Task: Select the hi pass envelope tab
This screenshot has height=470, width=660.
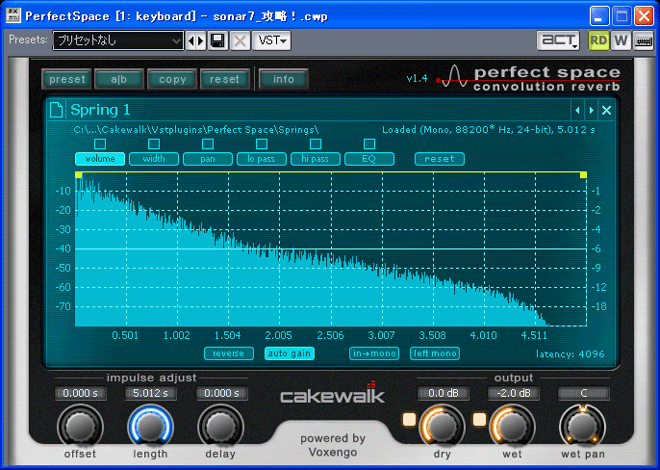Action: [x=315, y=159]
